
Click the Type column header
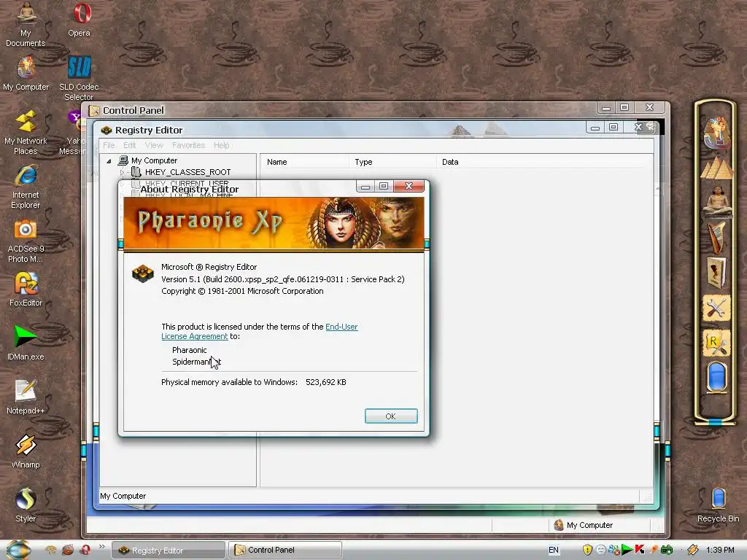click(392, 162)
